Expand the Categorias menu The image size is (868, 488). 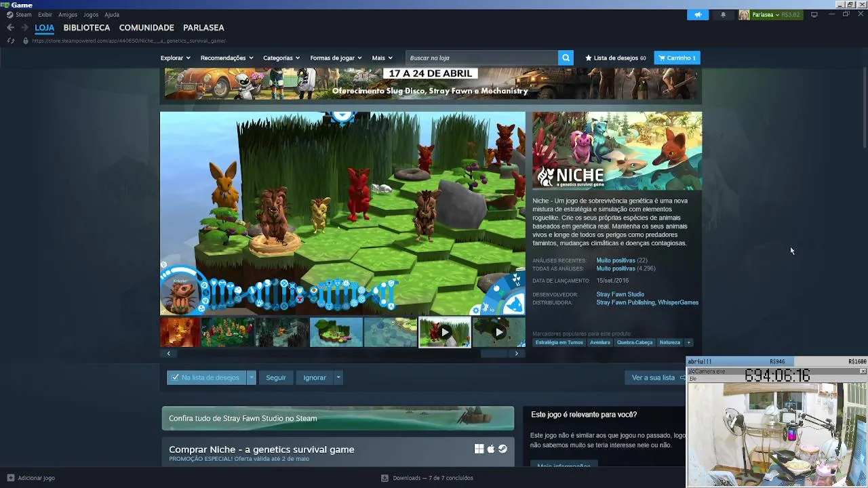click(x=281, y=58)
